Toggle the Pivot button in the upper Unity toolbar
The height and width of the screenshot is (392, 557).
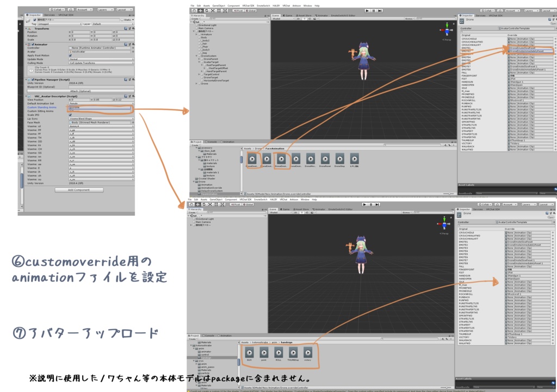(x=238, y=11)
